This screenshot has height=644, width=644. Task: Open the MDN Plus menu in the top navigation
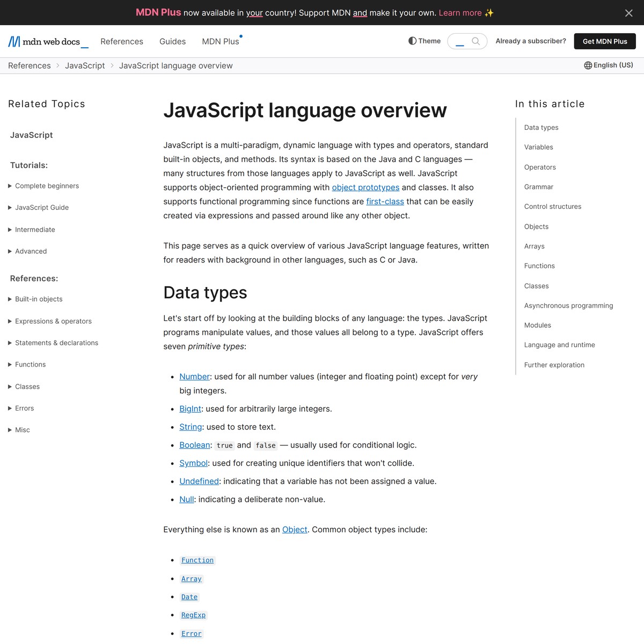click(x=221, y=41)
